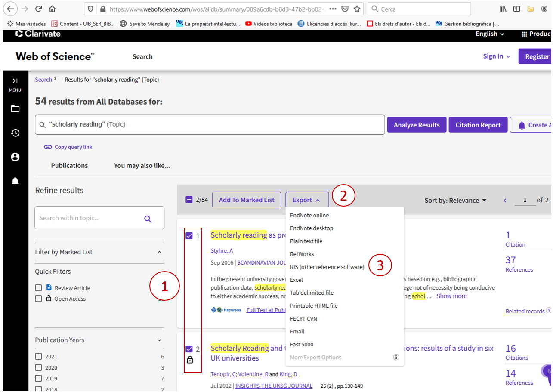The width and height of the screenshot is (553, 392).
Task: Click the browser forward arrow
Action: point(25,9)
